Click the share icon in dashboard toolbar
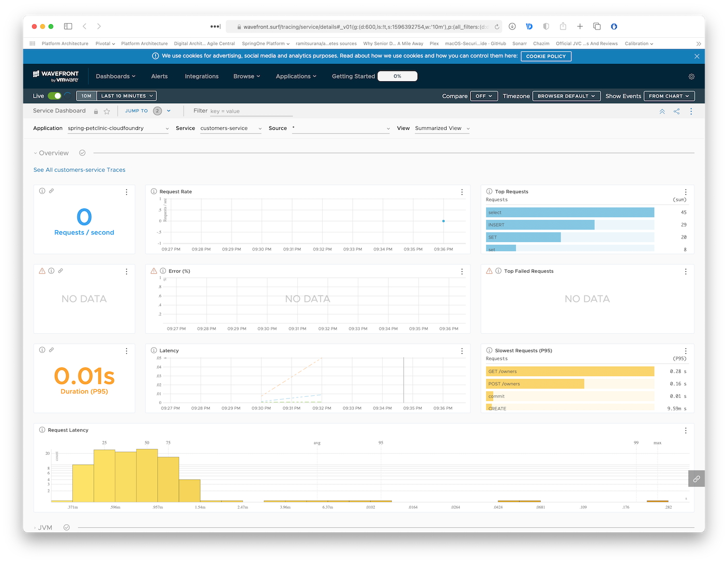Viewport: 728px width, 563px height. pos(676,111)
